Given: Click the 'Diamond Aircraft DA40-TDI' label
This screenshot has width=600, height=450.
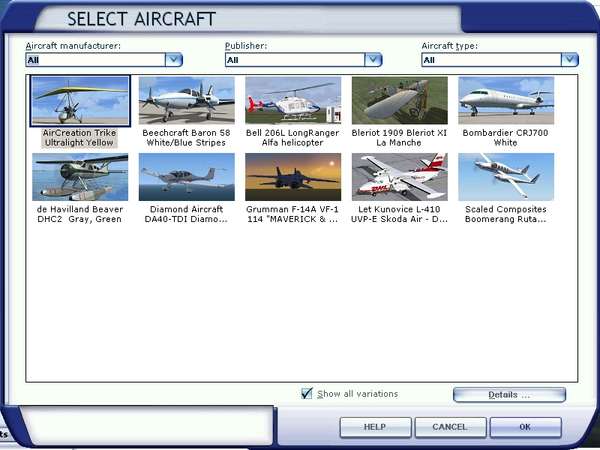Looking at the screenshot, I should tap(186, 214).
